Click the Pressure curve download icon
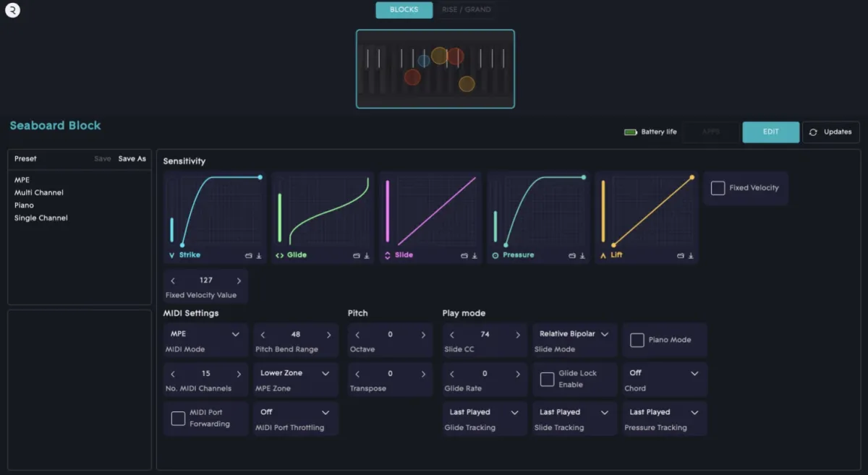This screenshot has width=868, height=475. pos(582,255)
